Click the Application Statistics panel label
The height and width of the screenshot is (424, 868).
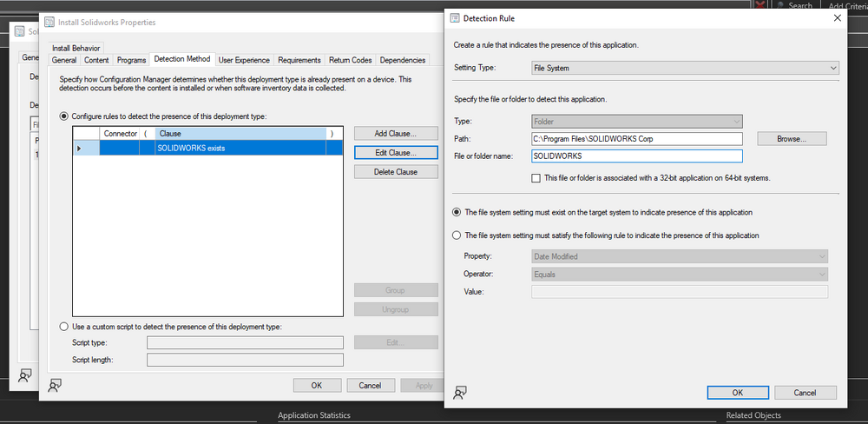click(x=314, y=415)
